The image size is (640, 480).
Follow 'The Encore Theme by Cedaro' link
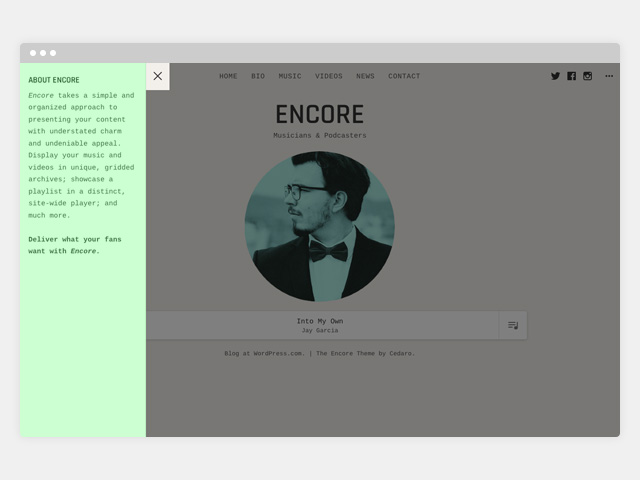pyautogui.click(x=365, y=353)
